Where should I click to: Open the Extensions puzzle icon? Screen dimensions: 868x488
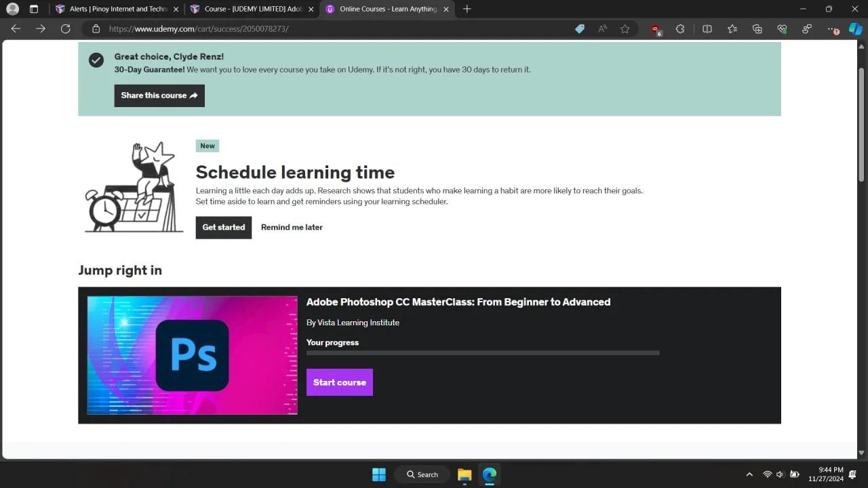(680, 29)
